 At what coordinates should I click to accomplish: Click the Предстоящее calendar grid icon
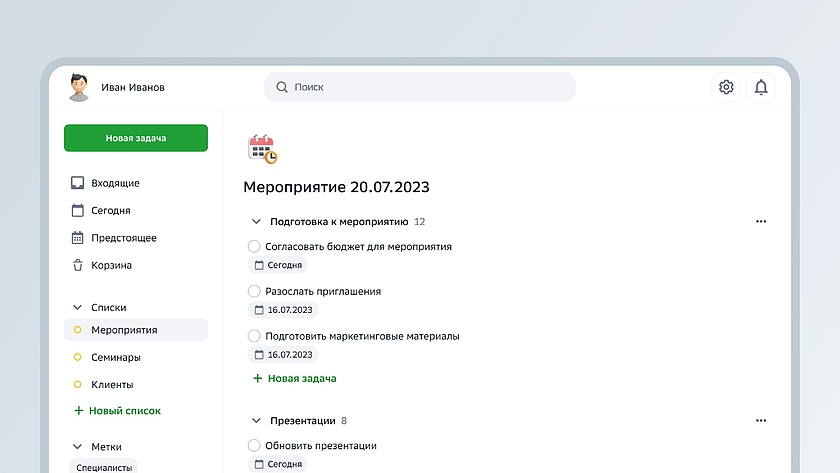[x=78, y=237]
